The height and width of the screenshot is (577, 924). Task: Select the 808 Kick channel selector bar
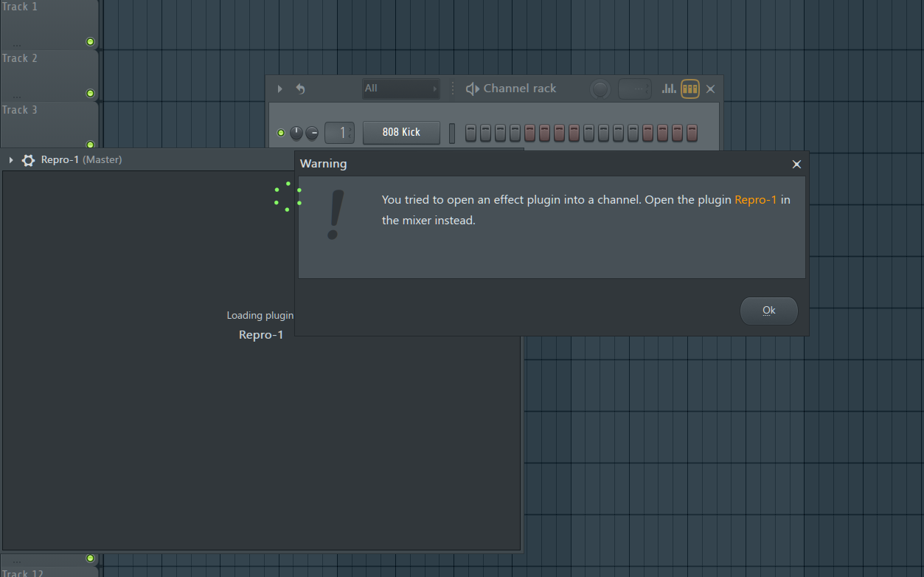click(x=452, y=133)
